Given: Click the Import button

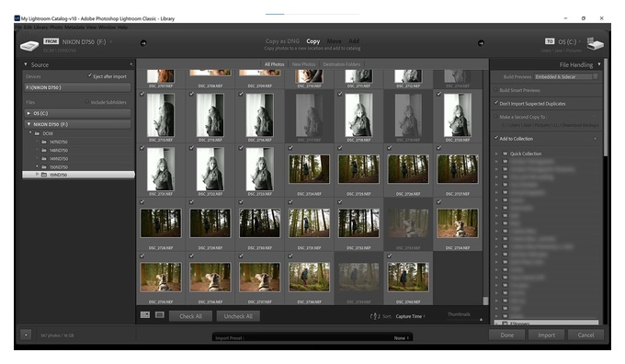Looking at the screenshot, I should (x=547, y=335).
